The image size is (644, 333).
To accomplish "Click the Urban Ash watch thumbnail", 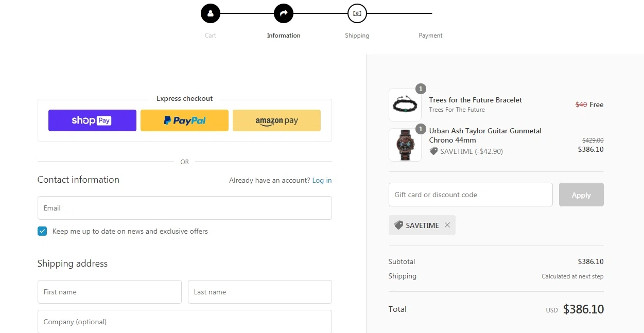I will [x=405, y=145].
